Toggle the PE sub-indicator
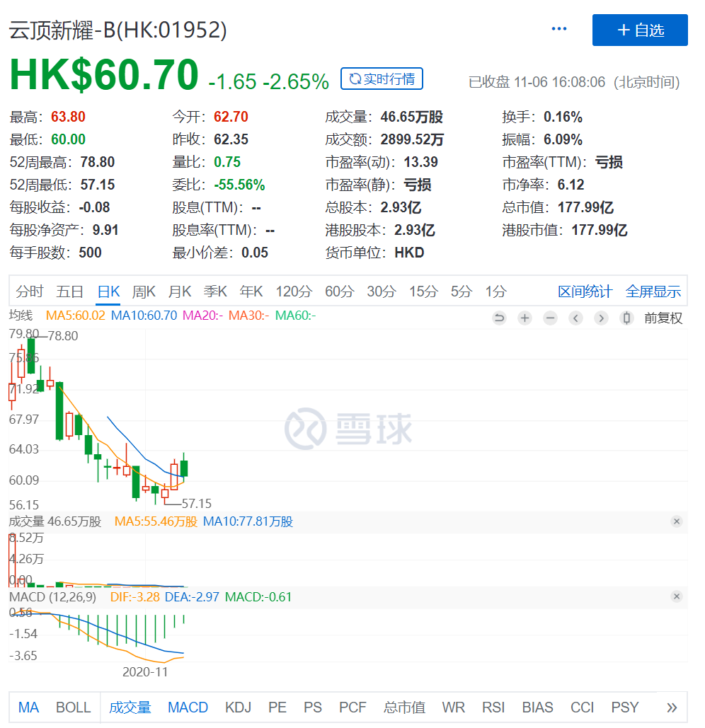This screenshot has height=728, width=705. 277,707
